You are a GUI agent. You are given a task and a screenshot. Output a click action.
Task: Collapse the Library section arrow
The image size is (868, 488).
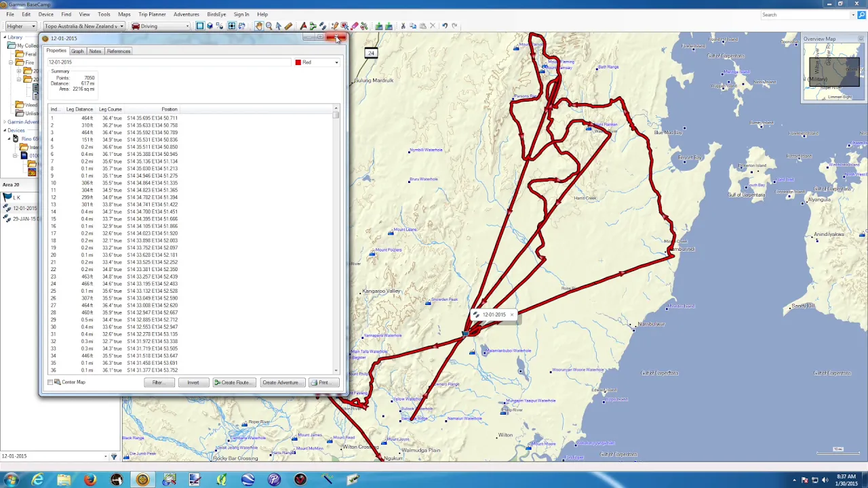pyautogui.click(x=4, y=37)
